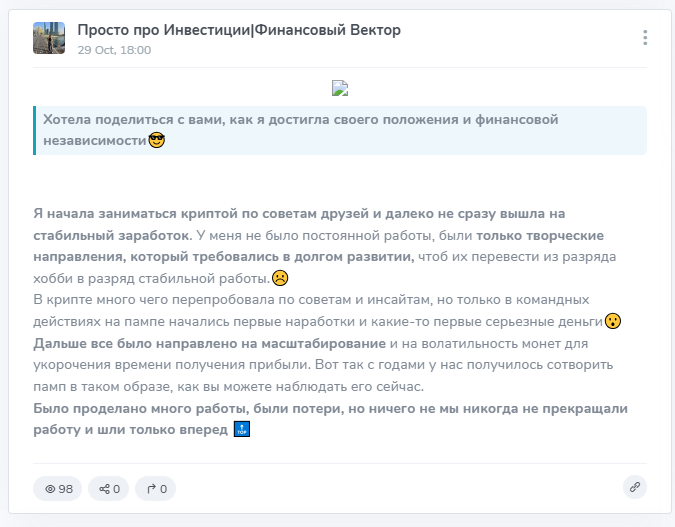
Task: Click the blue TOP arrow emoji
Action: [242, 429]
